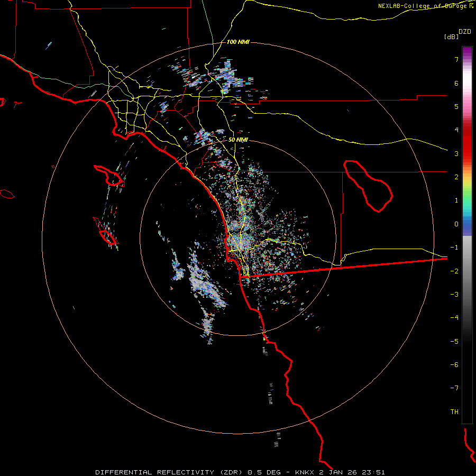Click the '-4' value on color scale
This screenshot has height=476, width=476.
(x=454, y=318)
